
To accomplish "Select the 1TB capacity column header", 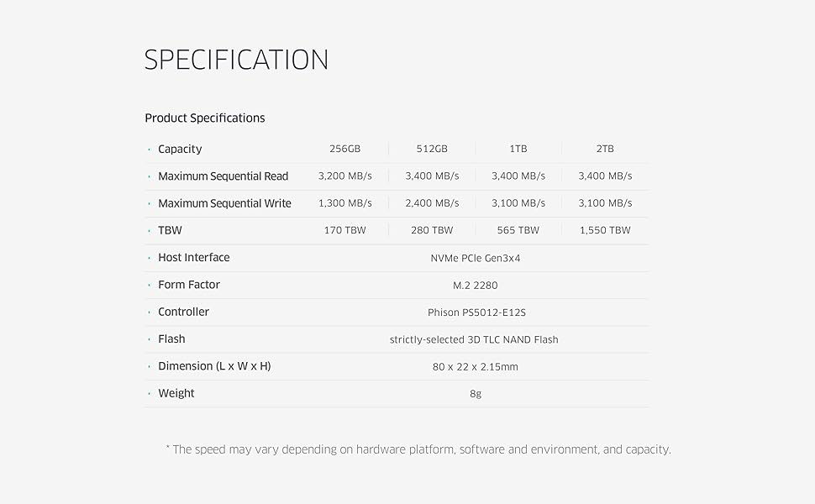I will pos(518,150).
